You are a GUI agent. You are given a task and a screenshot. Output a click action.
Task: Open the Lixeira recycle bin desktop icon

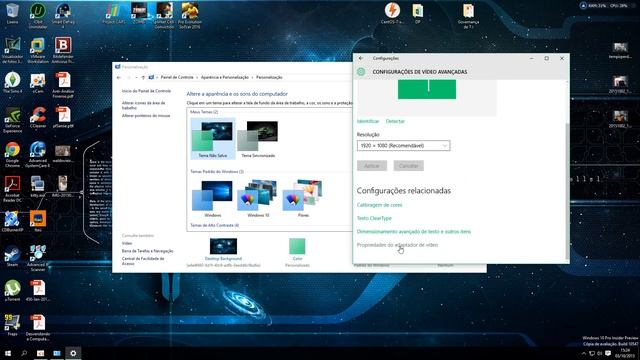pos(12,13)
